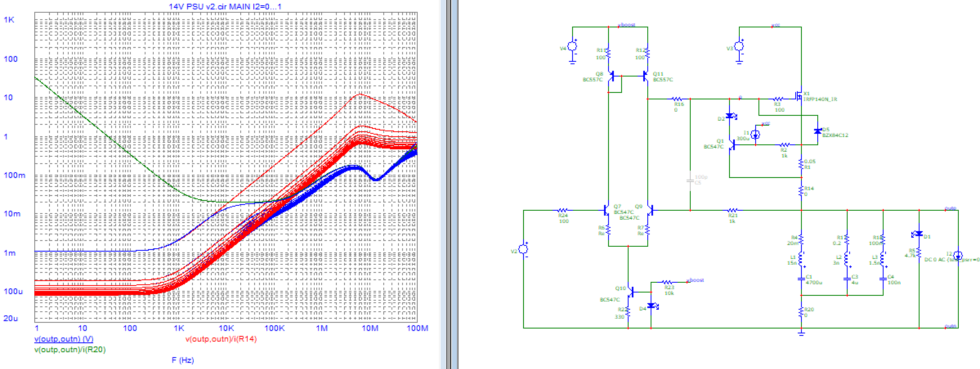Click the 100m Y-axis scale label
The image size is (980, 369).
pos(14,175)
